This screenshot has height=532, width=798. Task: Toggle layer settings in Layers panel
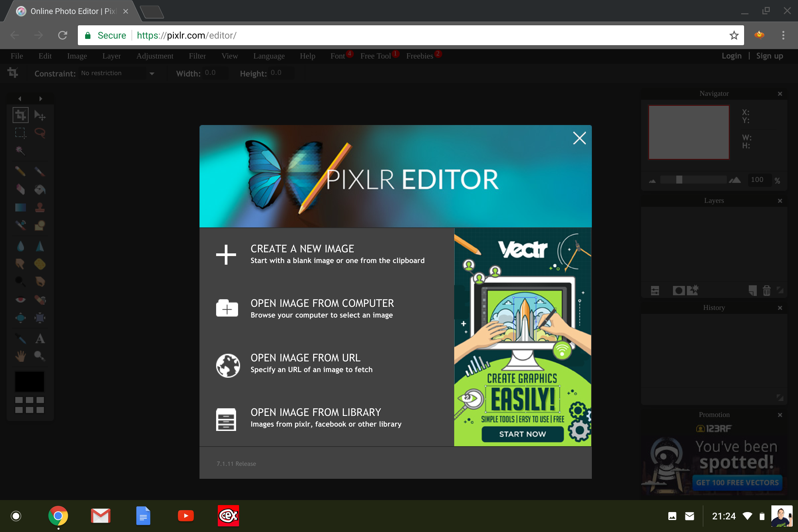coord(655,291)
